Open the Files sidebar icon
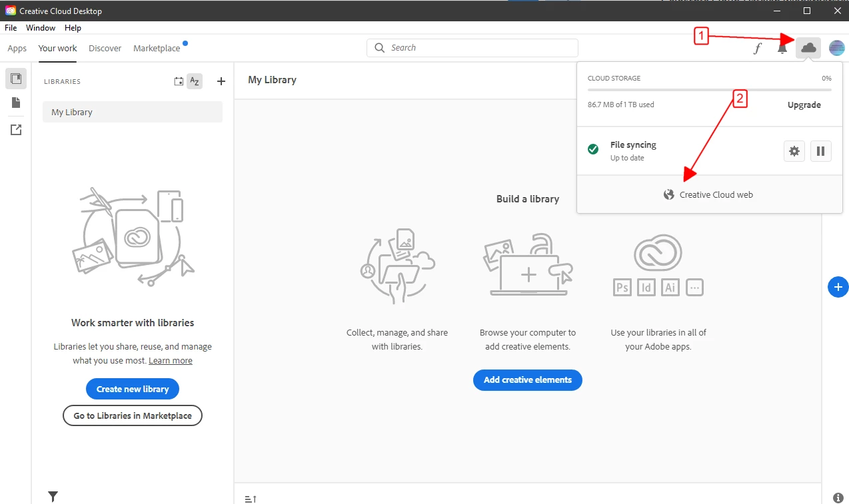The image size is (849, 504). click(16, 103)
